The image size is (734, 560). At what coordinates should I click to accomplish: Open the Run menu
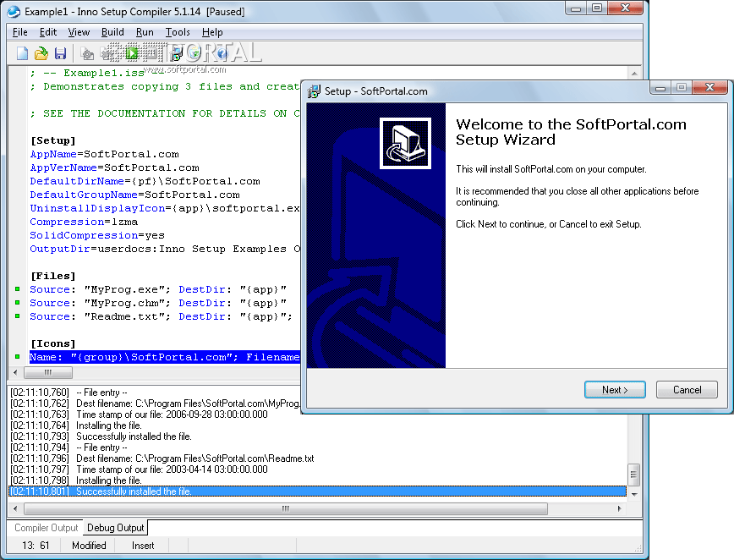(x=145, y=32)
